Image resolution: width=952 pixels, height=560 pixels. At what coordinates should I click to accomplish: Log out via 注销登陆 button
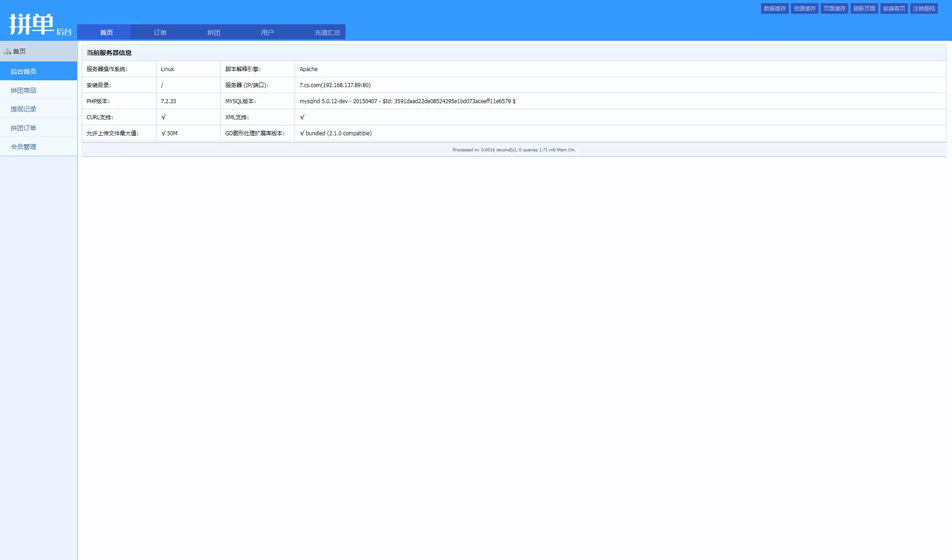point(924,9)
